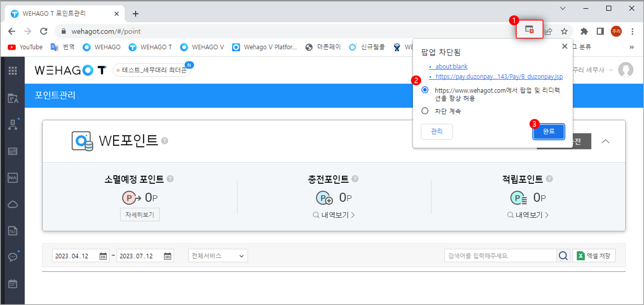The width and height of the screenshot is (644, 305).
Task: Select the 차단 계속 radio option
Action: (425, 111)
